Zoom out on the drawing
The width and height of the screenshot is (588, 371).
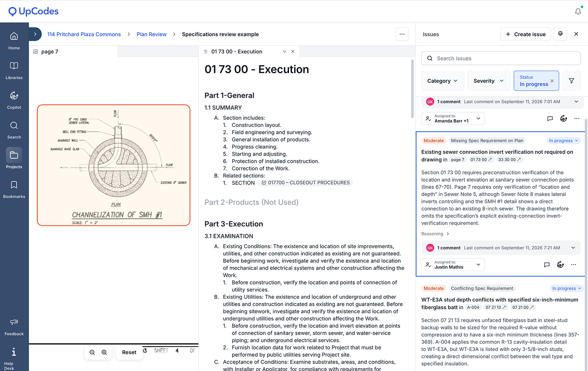(x=92, y=352)
